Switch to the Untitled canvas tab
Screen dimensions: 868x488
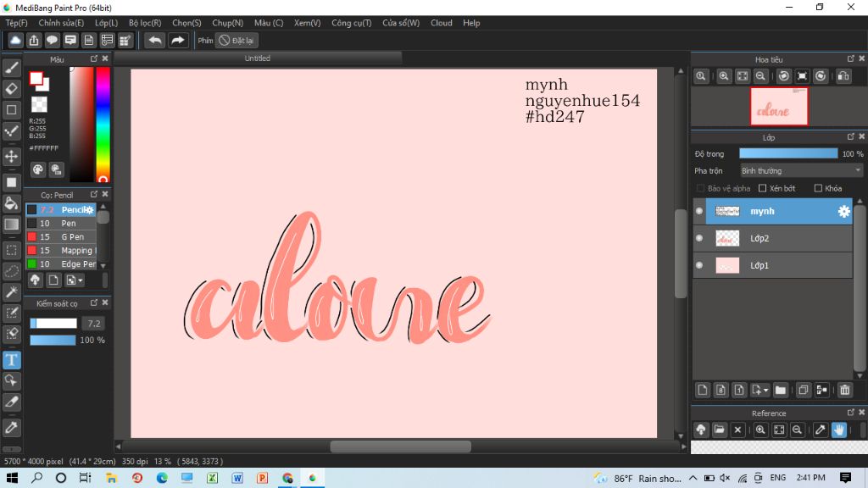pos(258,58)
